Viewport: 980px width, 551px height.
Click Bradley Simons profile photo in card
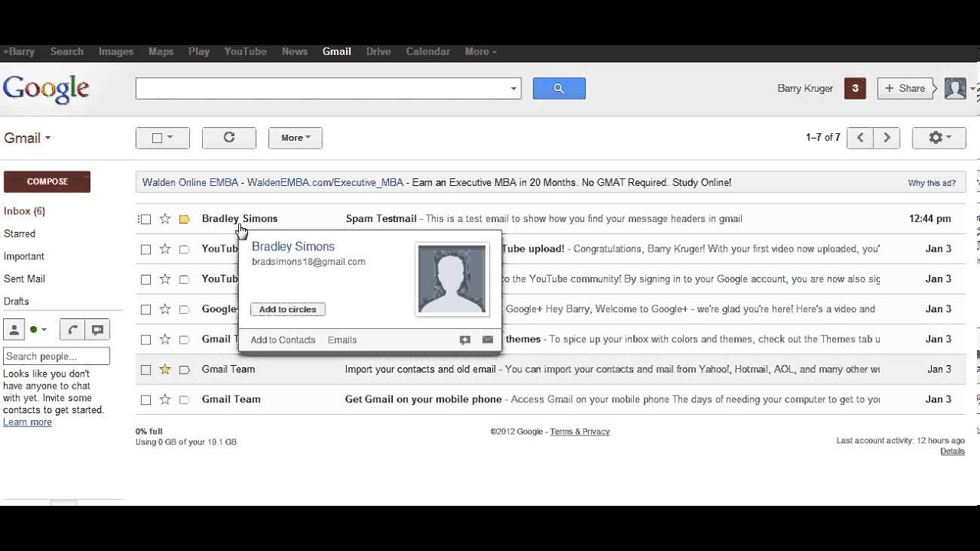(x=452, y=279)
